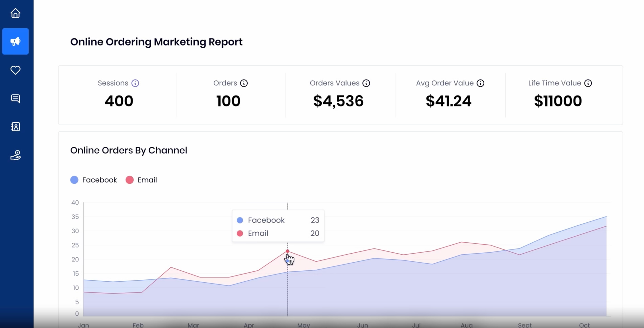The width and height of the screenshot is (644, 328).
Task: Open the Favorites heart icon
Action: (x=15, y=70)
